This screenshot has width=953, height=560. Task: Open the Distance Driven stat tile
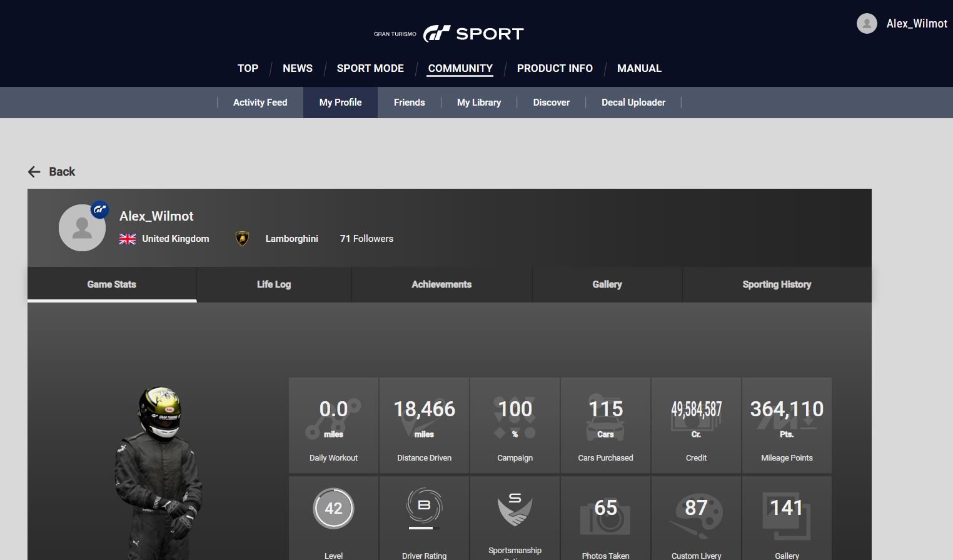tap(424, 425)
